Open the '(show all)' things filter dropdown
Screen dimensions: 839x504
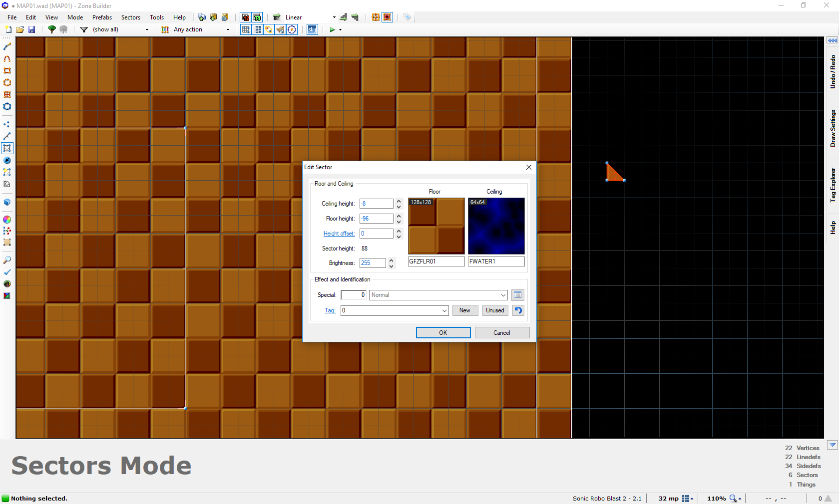pyautogui.click(x=147, y=29)
